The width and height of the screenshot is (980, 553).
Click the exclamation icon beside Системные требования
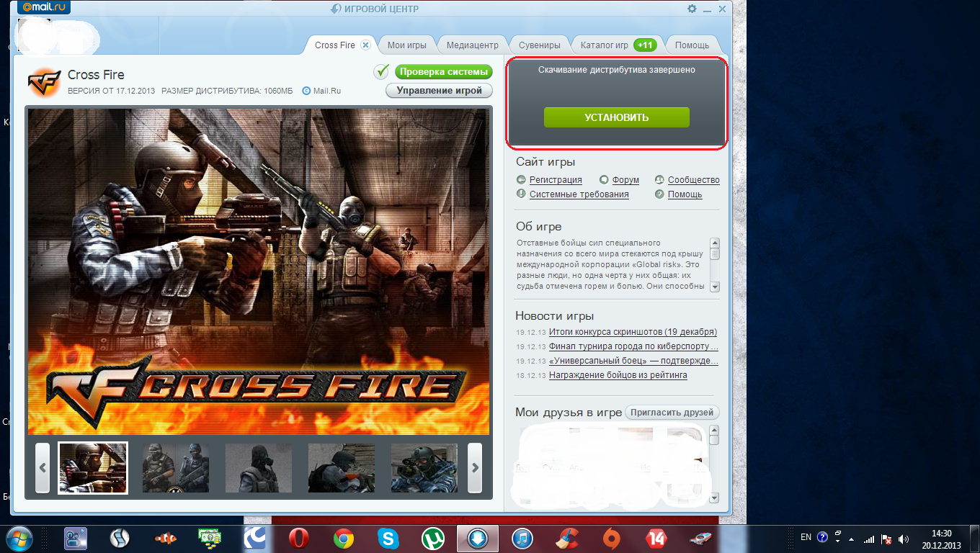[521, 194]
